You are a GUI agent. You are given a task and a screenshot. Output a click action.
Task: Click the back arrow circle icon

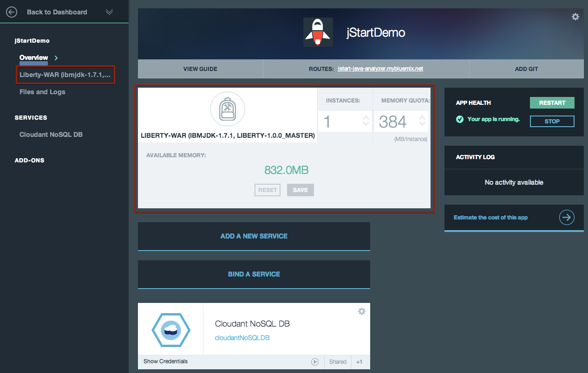(11, 12)
